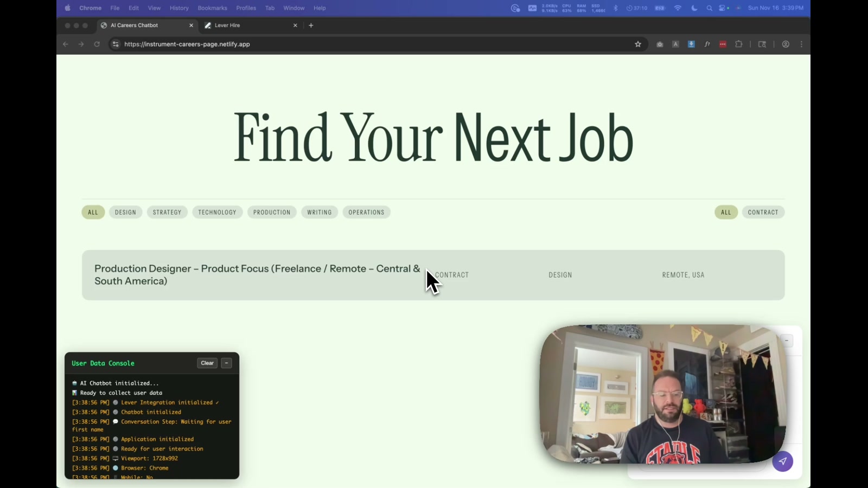Open the blue download extension icon

691,44
